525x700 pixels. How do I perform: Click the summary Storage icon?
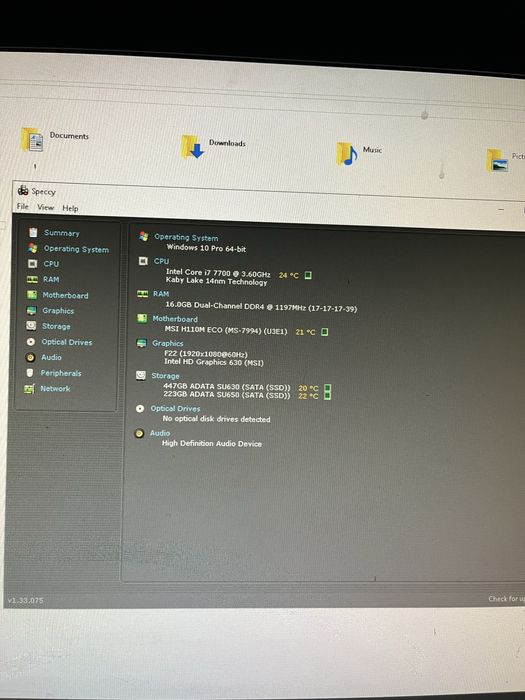(141, 375)
